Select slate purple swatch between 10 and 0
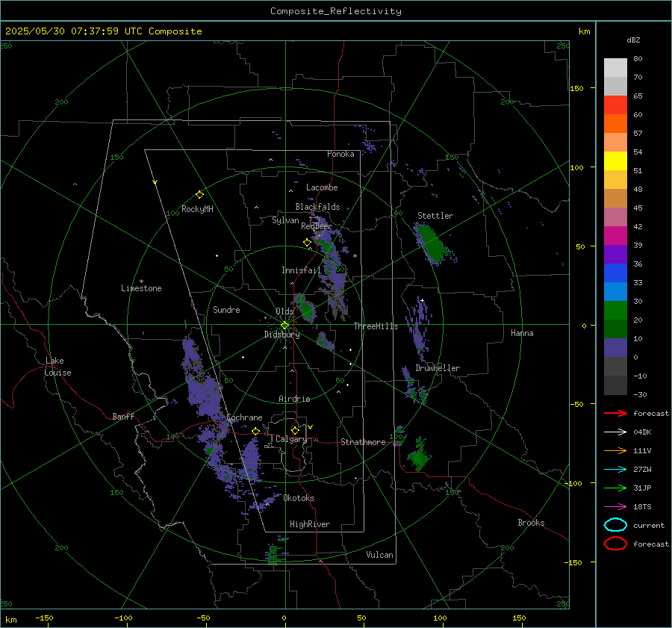This screenshot has width=672, height=628. pyautogui.click(x=615, y=348)
